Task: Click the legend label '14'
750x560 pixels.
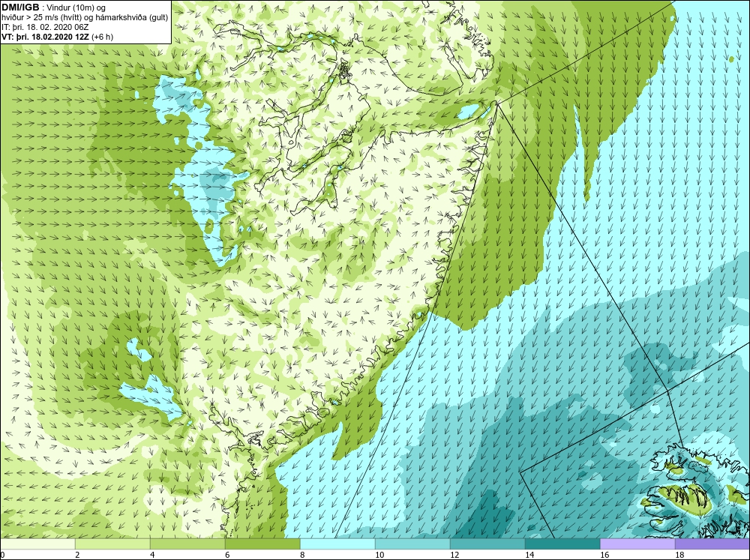Action: 529,555
